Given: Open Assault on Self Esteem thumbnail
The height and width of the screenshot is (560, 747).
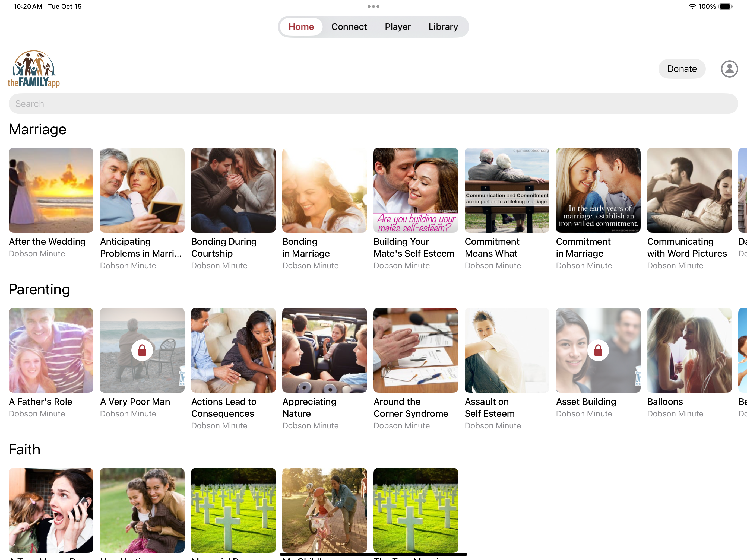Looking at the screenshot, I should pyautogui.click(x=507, y=350).
